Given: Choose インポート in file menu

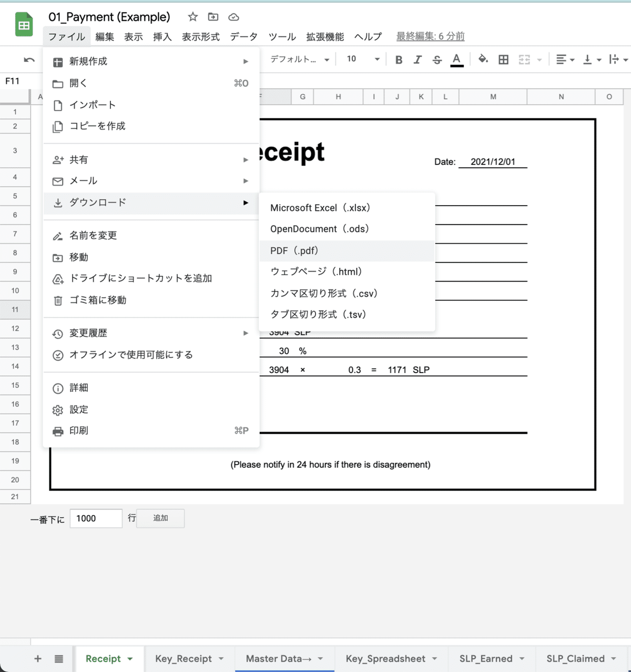Looking at the screenshot, I should [x=151, y=105].
